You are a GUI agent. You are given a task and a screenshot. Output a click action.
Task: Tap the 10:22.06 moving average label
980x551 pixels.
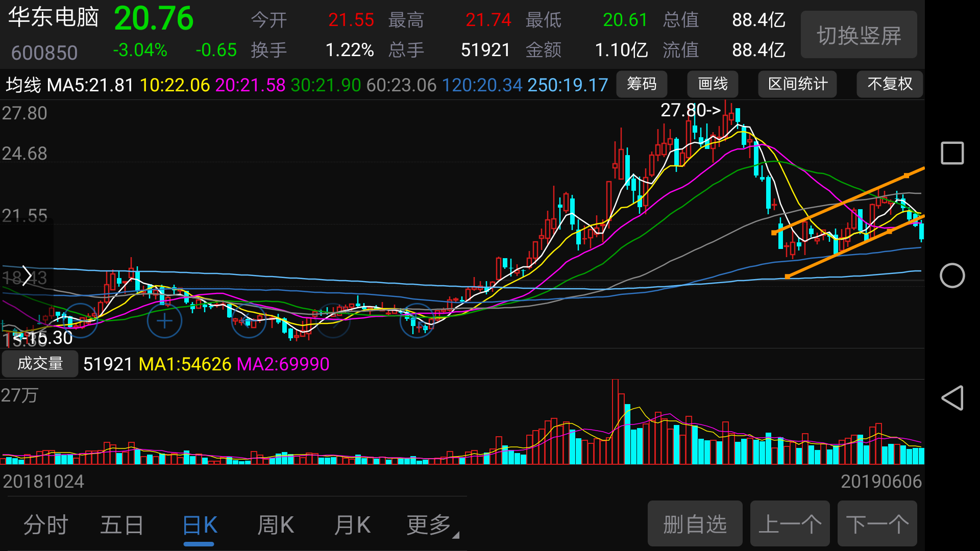[x=175, y=85]
